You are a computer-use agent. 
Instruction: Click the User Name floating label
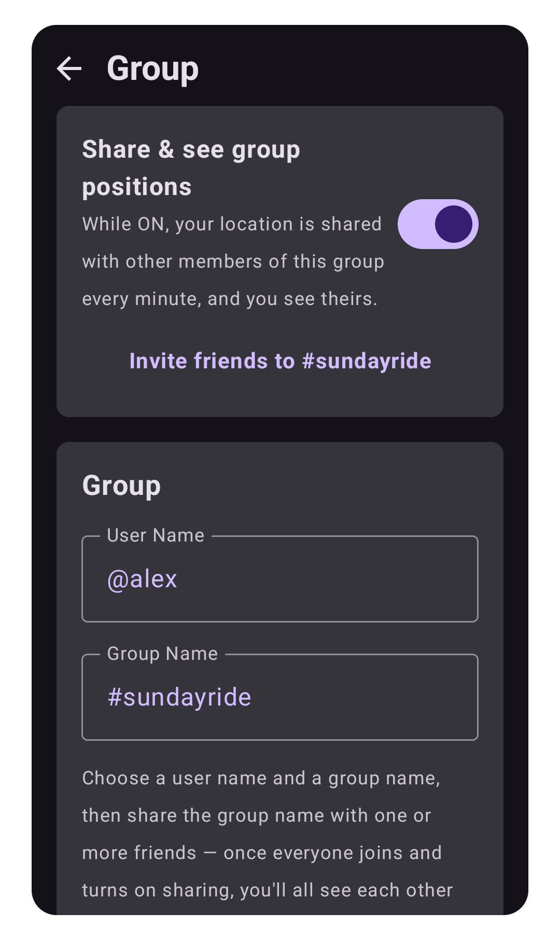[x=156, y=535]
